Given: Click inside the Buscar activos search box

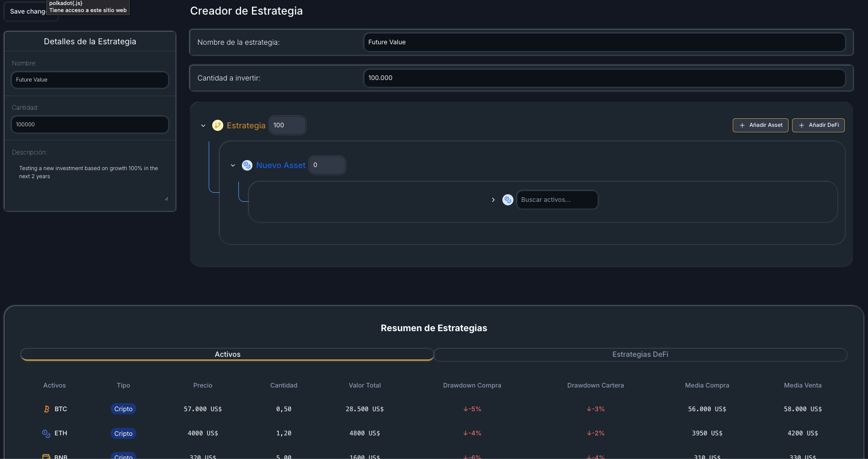Looking at the screenshot, I should [x=557, y=200].
